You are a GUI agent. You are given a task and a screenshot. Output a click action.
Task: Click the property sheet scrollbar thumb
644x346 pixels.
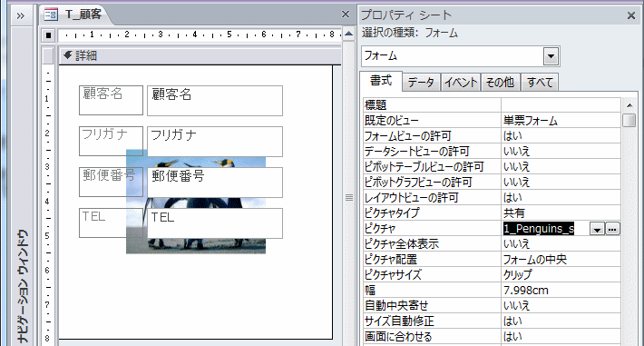pos(629,121)
